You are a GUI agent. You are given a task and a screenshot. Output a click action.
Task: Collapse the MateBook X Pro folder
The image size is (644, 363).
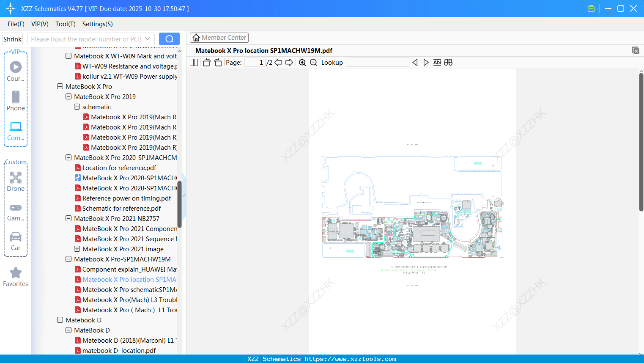pyautogui.click(x=60, y=86)
